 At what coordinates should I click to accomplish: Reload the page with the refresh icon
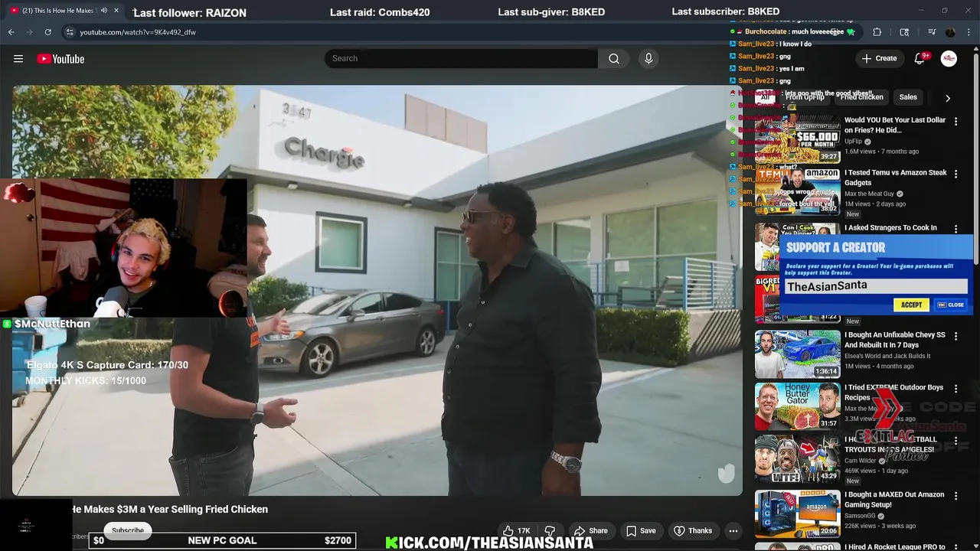point(47,32)
